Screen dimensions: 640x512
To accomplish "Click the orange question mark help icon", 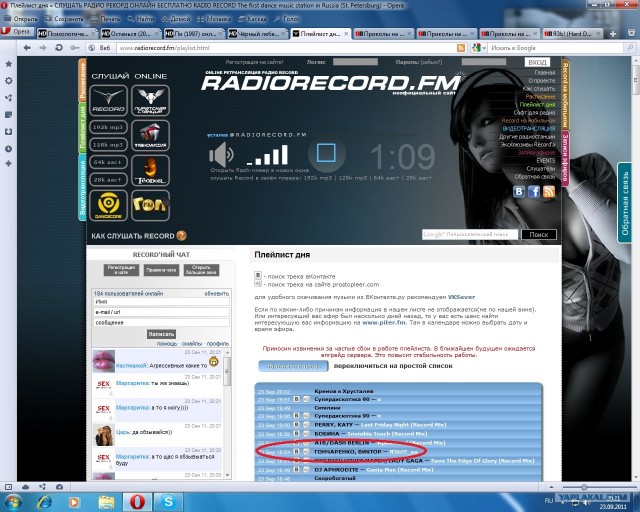I will point(182,236).
